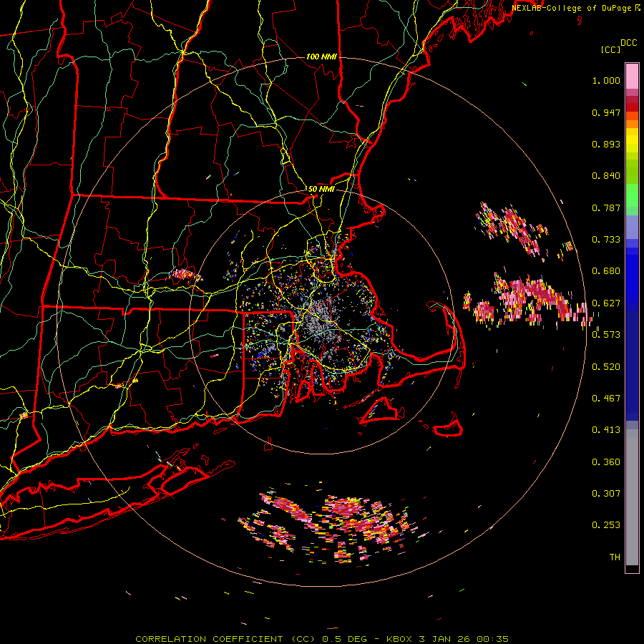
Task: Pick the gray band on the color bar
Action: 632,497
